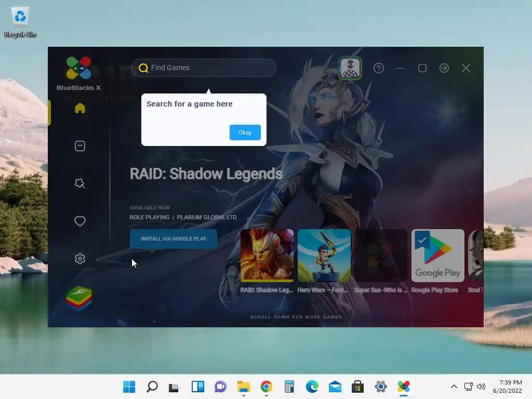Launch Google Chrome from the taskbar
The width and height of the screenshot is (532, 399).
tap(267, 387)
